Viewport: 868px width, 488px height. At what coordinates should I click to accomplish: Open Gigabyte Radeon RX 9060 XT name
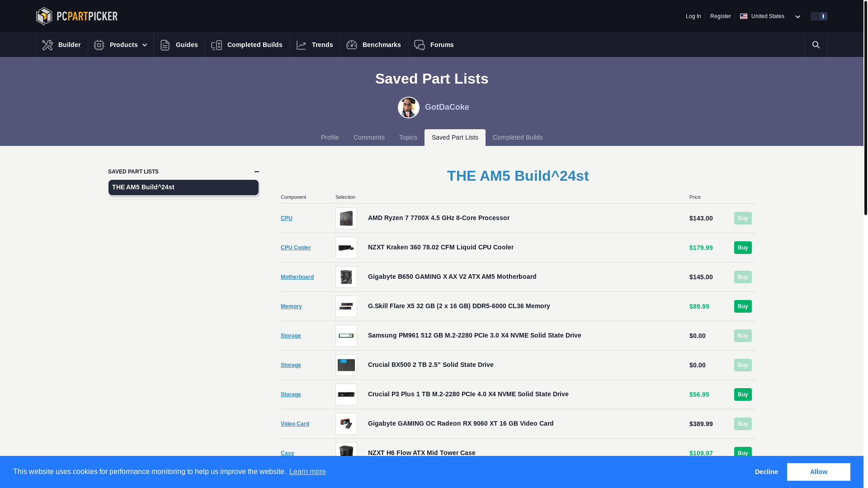point(461,423)
